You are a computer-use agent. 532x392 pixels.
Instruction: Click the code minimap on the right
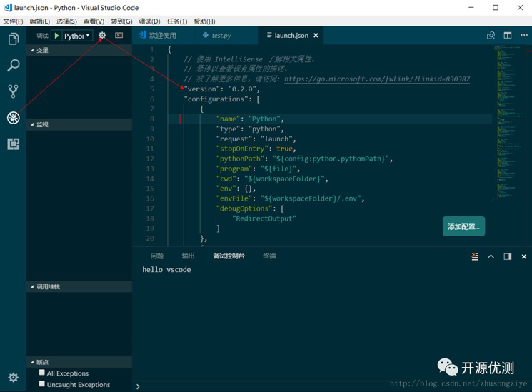[x=508, y=122]
